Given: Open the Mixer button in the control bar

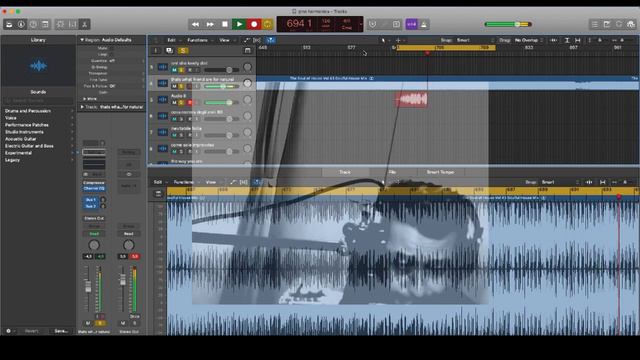Looking at the screenshot, I should coord(73,24).
